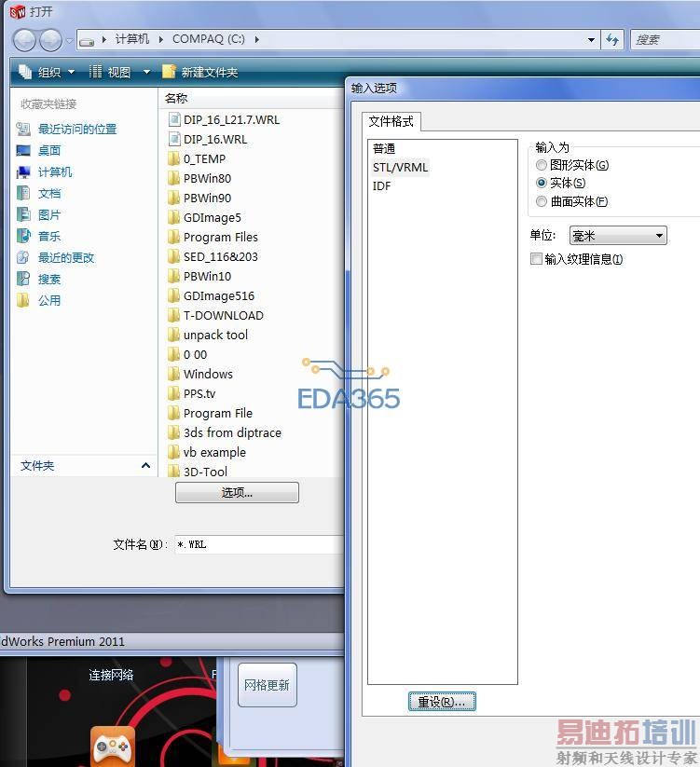Open 最近访问的位置 in favorites
Viewport: 700px width, 767px height.
tap(77, 130)
